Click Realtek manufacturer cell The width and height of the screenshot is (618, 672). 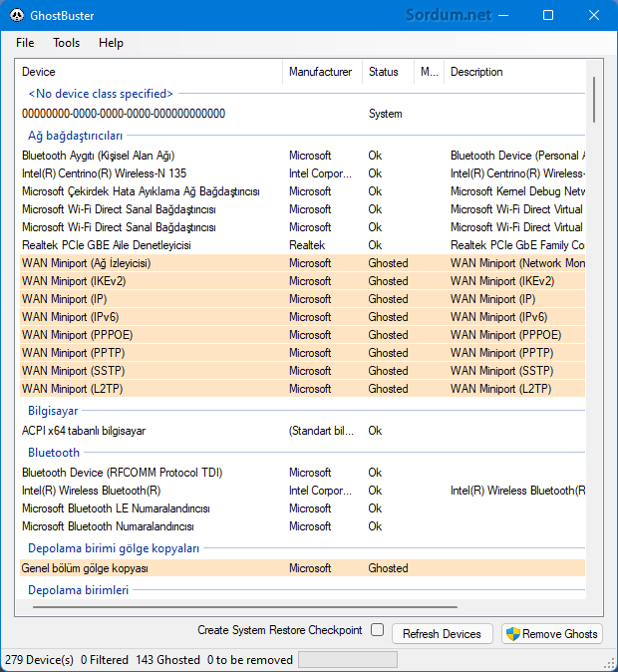(x=307, y=245)
